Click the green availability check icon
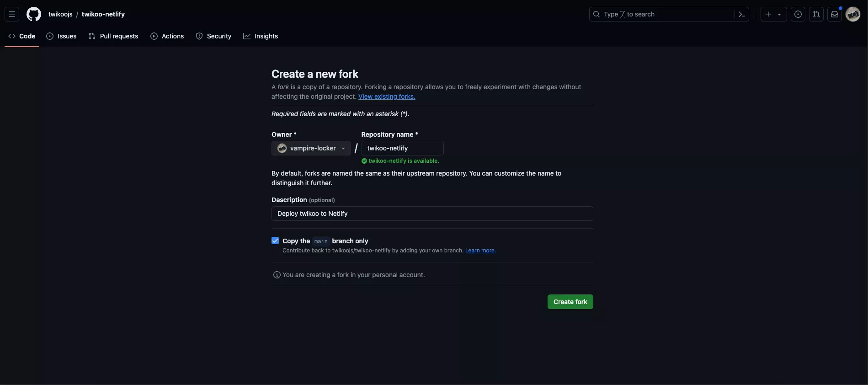The width and height of the screenshot is (868, 385). [x=364, y=161]
